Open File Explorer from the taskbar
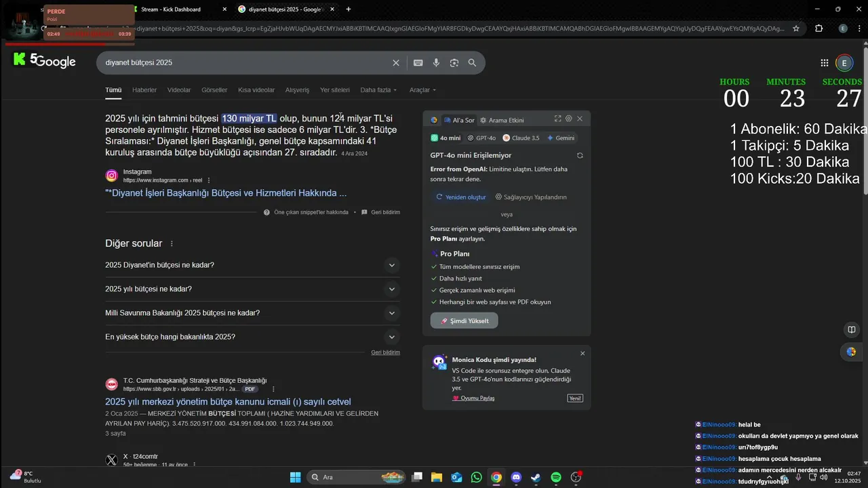Viewport: 868px width, 488px height. click(437, 477)
